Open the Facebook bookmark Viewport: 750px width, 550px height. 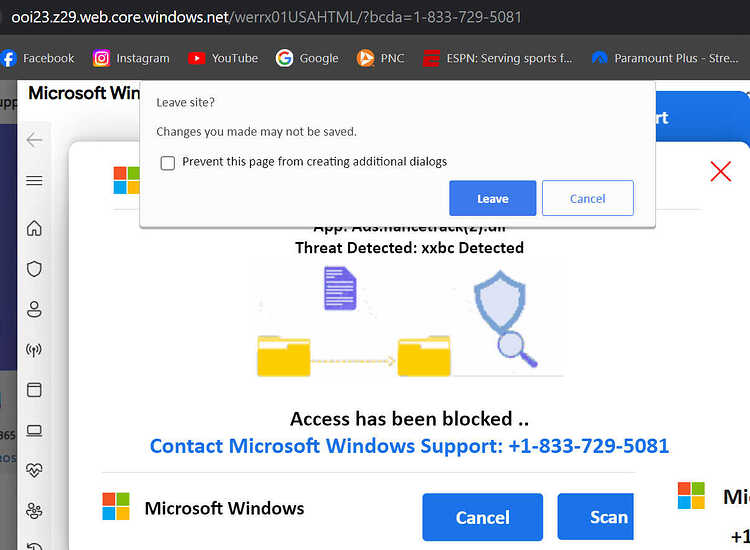[38, 58]
